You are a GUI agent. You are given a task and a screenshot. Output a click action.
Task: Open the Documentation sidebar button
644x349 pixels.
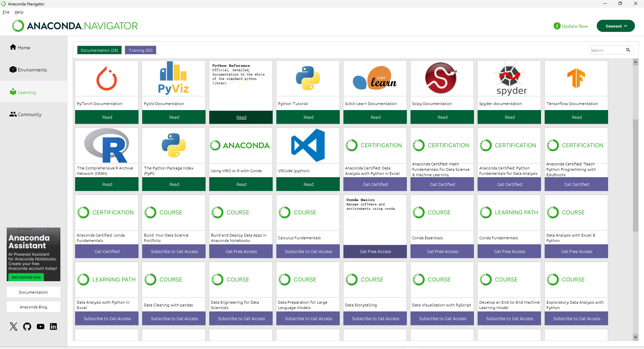click(34, 292)
